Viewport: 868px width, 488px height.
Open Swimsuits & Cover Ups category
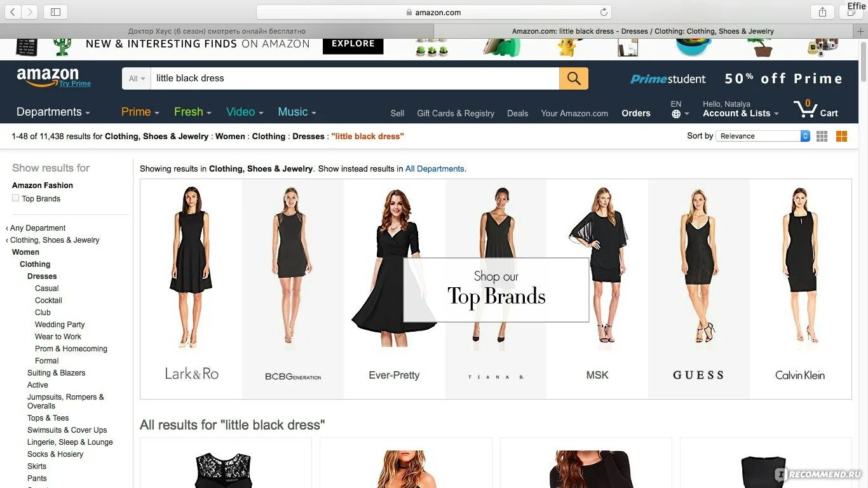[x=67, y=430]
